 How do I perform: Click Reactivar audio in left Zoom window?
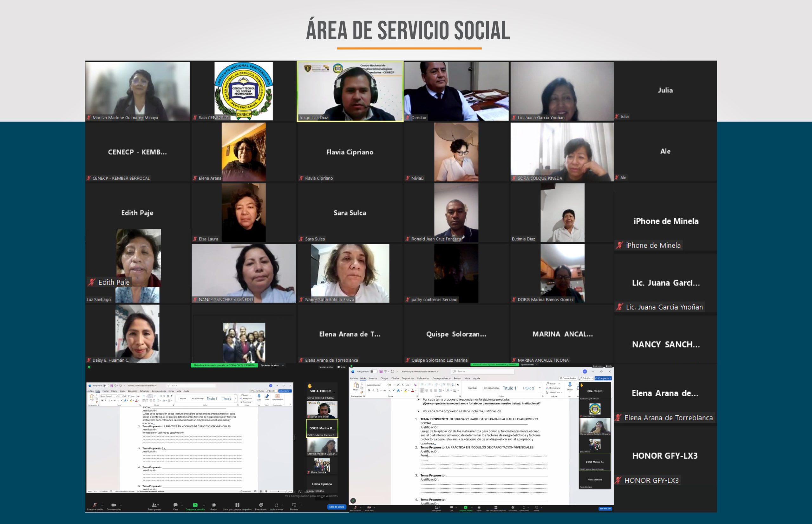(x=95, y=506)
